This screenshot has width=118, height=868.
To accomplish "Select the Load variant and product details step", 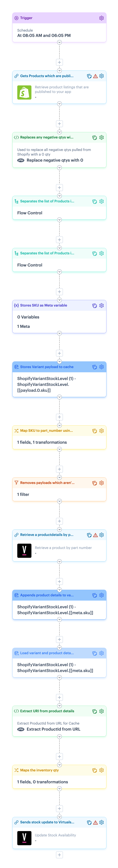I will point(47,653).
